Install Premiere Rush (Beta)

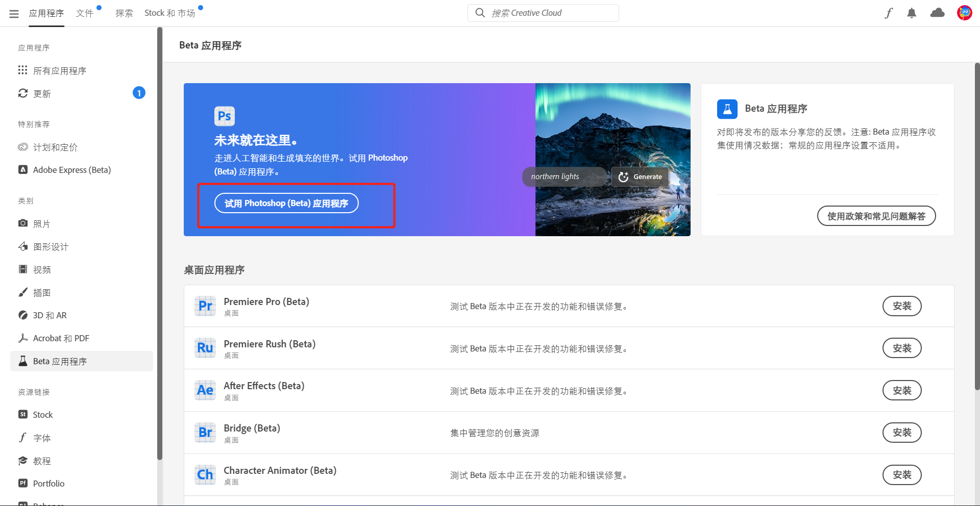pos(902,348)
